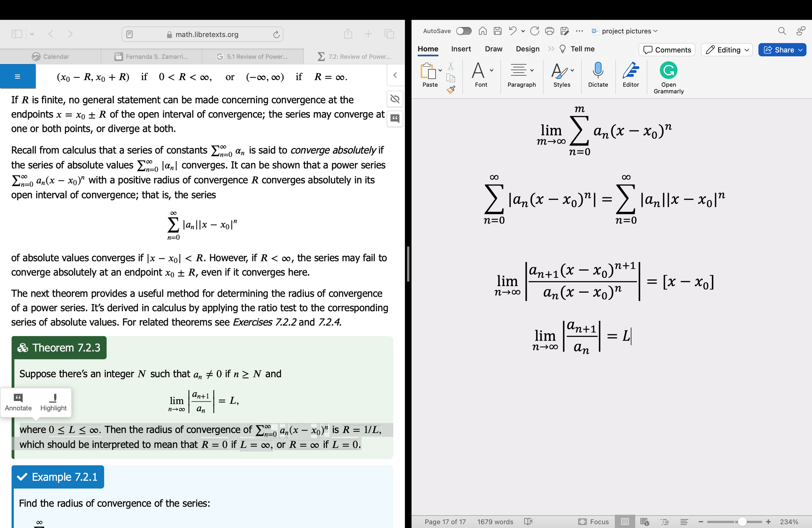Click the Print icon in Word toolbar
Screen dimensions: 812x528
pos(549,31)
